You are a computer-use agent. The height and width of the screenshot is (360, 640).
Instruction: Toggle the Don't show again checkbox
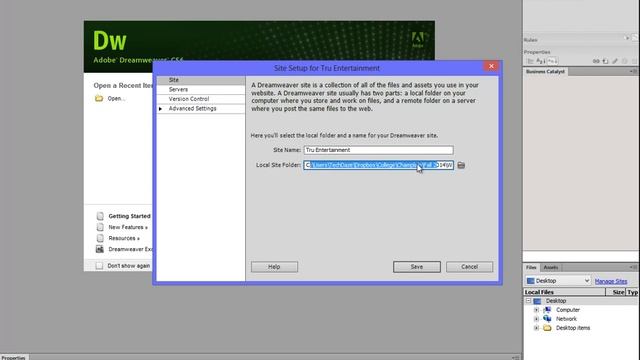(x=99, y=266)
